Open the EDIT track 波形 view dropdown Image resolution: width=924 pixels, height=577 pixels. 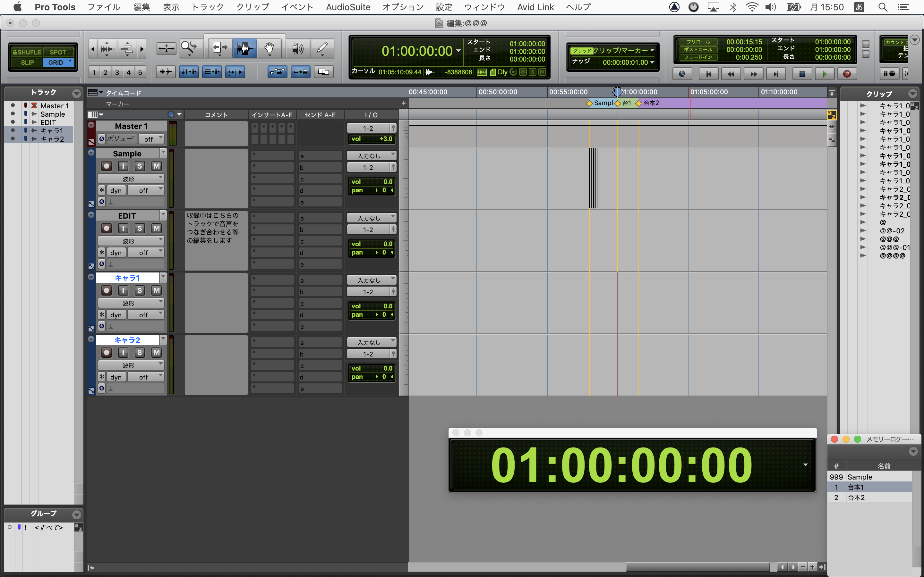(x=131, y=241)
